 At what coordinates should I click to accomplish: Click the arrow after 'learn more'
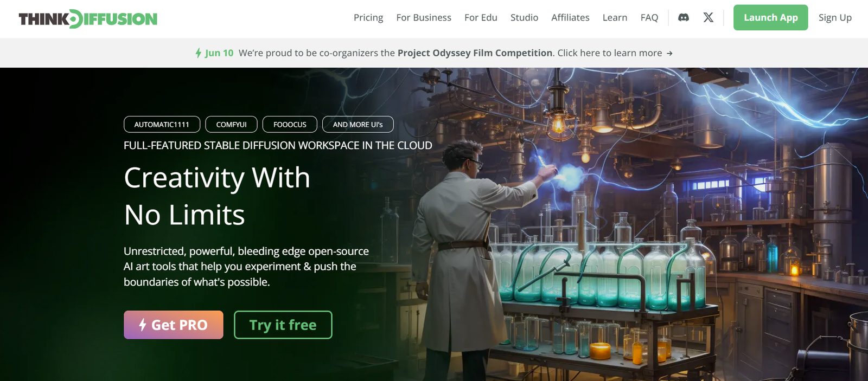pyautogui.click(x=669, y=53)
